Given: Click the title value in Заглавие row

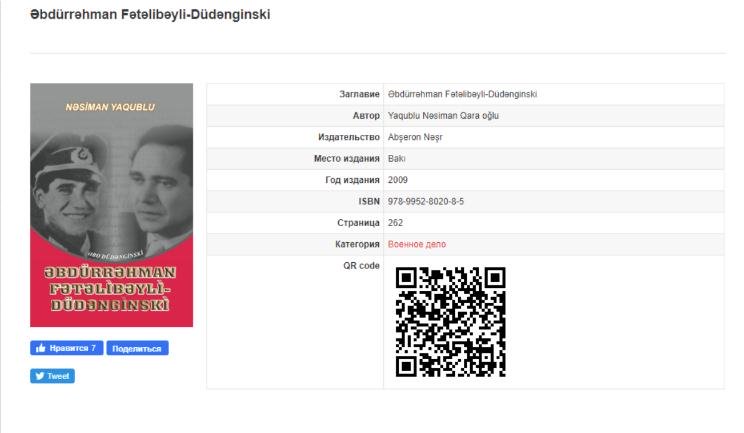Looking at the screenshot, I should pyautogui.click(x=462, y=94).
